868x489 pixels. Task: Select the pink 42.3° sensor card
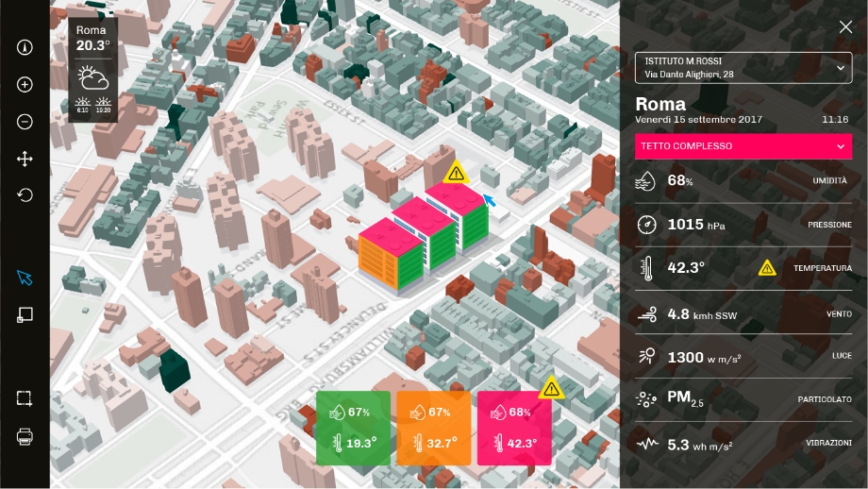click(514, 428)
